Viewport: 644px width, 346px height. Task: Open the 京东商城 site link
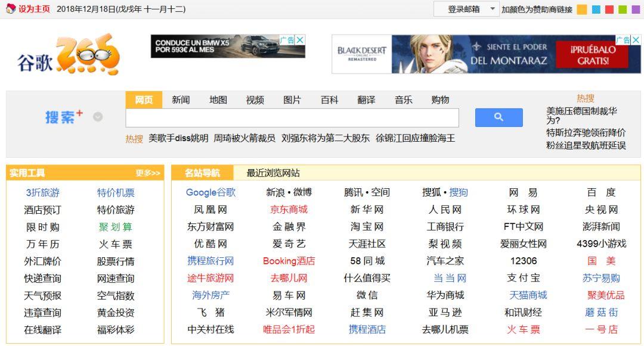[x=289, y=210]
